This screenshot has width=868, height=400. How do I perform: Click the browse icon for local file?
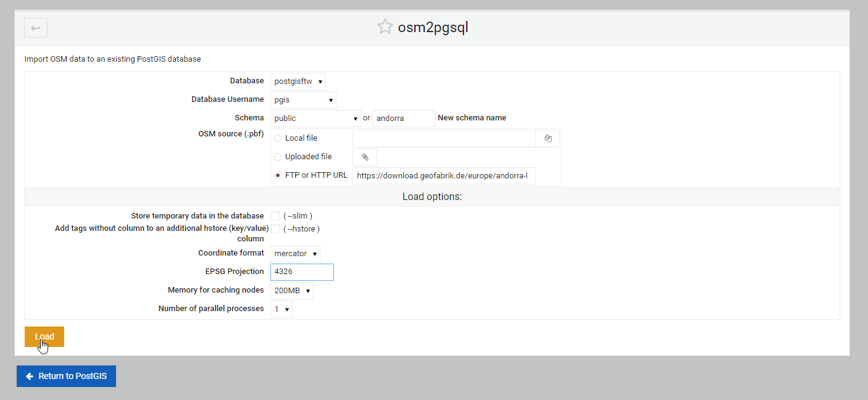click(548, 139)
